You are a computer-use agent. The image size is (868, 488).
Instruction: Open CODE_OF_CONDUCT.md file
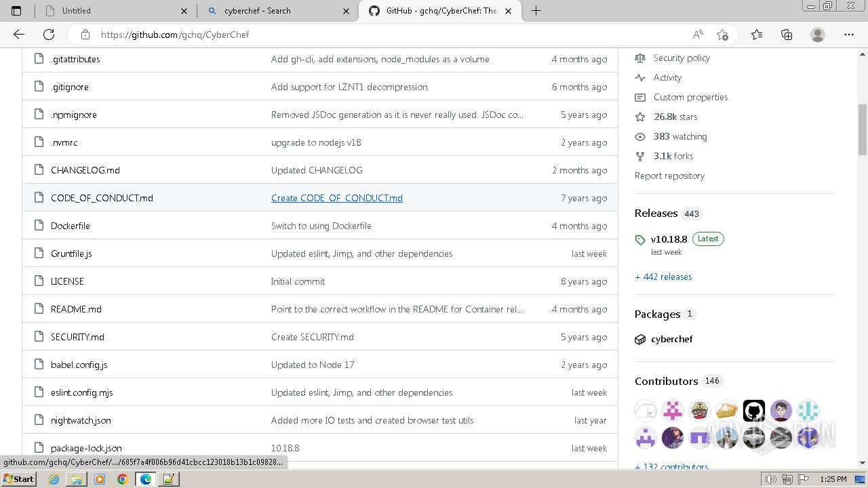102,198
